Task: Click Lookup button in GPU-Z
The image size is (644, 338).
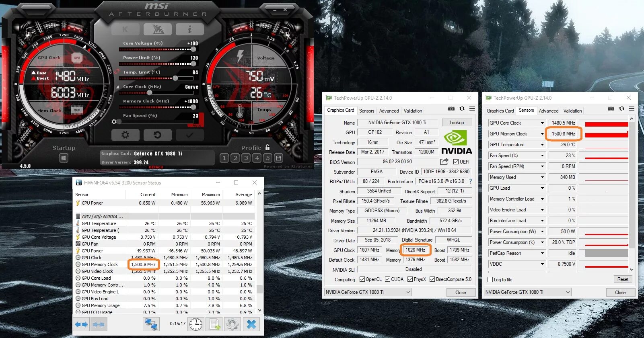Action: (457, 123)
